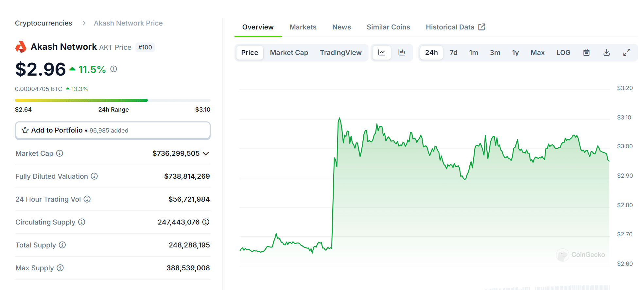Viewport: 644px width, 290px height.
Task: Show 24 Hour Trading Vol info icon
Action: (x=87, y=199)
